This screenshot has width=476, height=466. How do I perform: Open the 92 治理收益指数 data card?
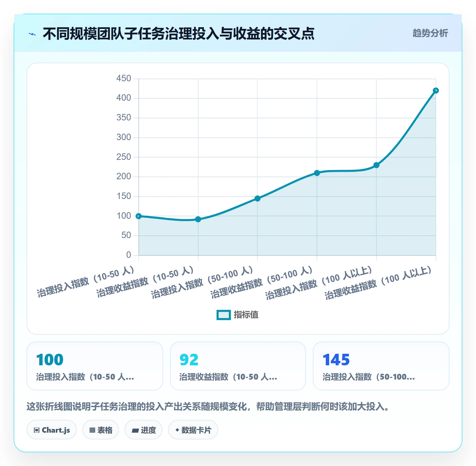tap(238, 366)
